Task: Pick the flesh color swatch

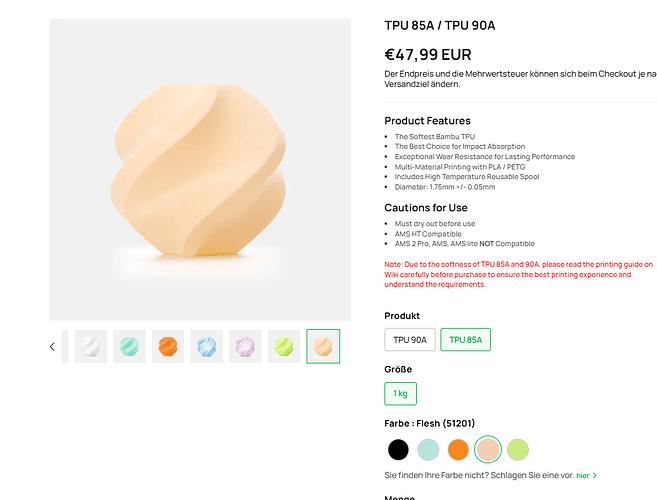Action: click(488, 449)
